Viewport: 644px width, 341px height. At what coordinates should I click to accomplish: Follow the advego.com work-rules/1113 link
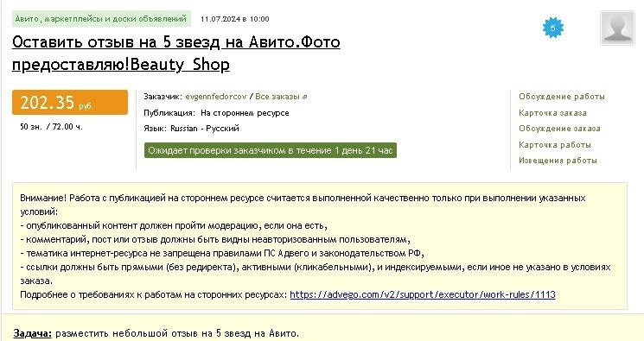423,294
